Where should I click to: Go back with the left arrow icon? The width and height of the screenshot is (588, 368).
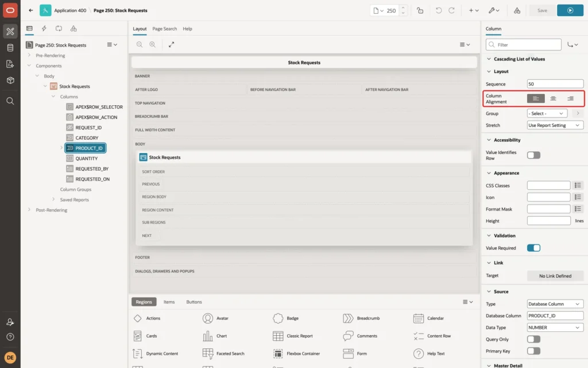pos(31,10)
